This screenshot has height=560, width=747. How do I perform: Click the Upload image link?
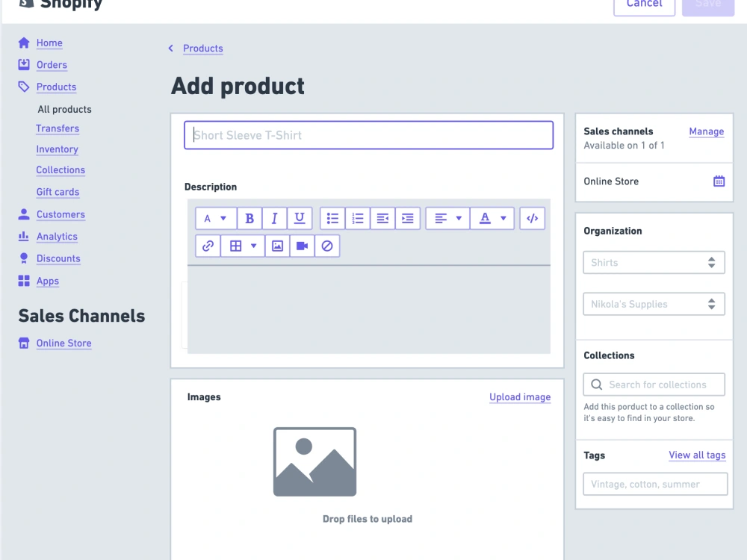click(x=520, y=396)
